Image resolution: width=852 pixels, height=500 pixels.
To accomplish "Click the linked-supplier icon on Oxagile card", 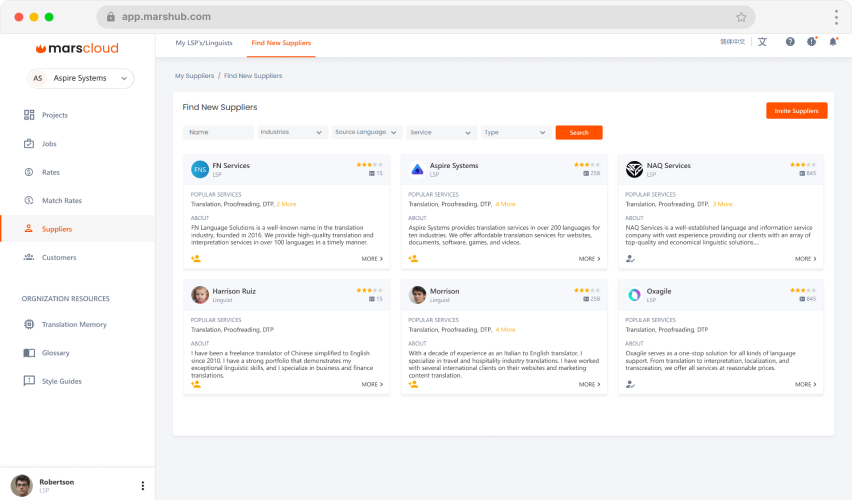I will pyautogui.click(x=630, y=384).
